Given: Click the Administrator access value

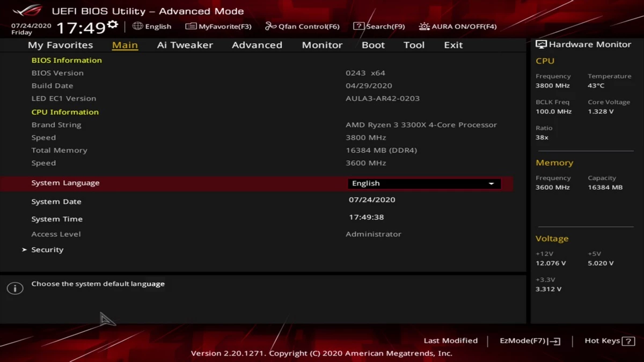Looking at the screenshot, I should pyautogui.click(x=374, y=234).
